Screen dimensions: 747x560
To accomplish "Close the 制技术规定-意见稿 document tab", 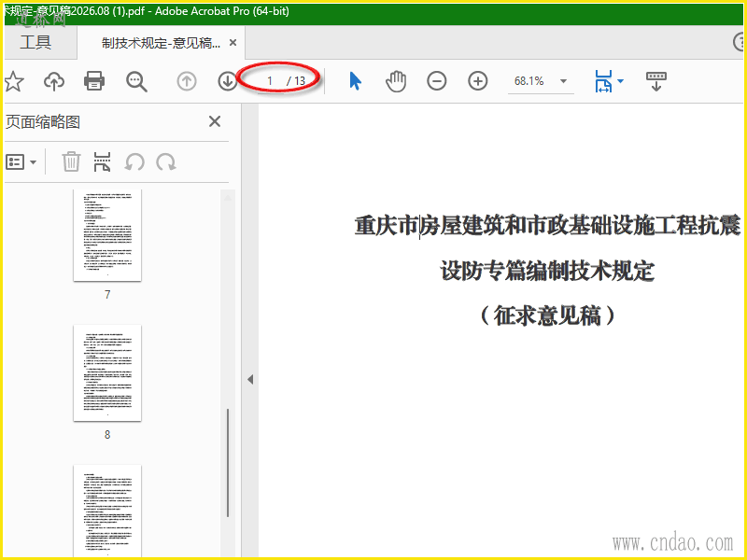I will [233, 43].
